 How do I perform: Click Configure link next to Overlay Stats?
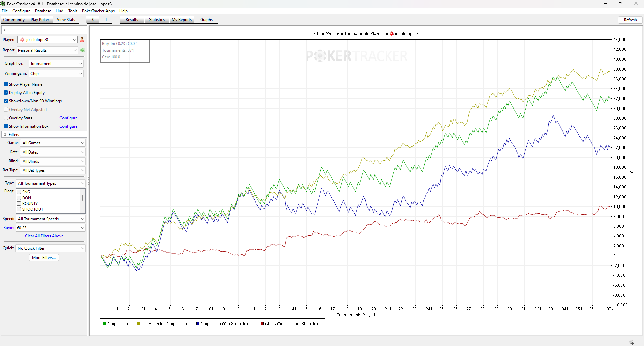click(x=68, y=118)
